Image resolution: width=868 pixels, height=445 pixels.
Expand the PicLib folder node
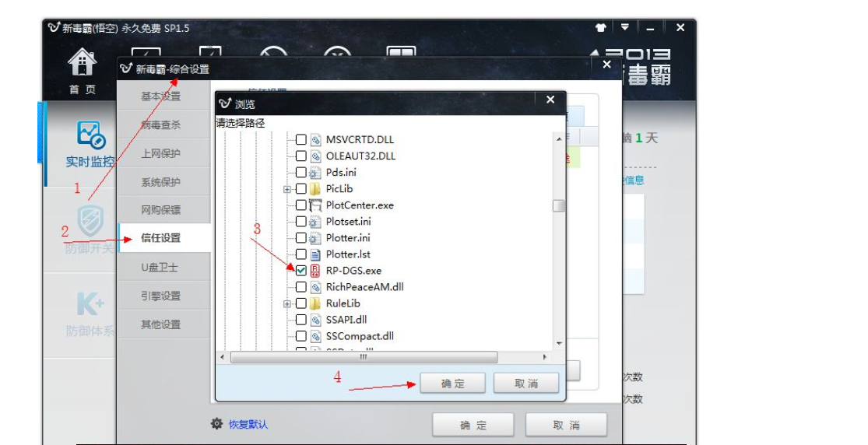(x=287, y=189)
